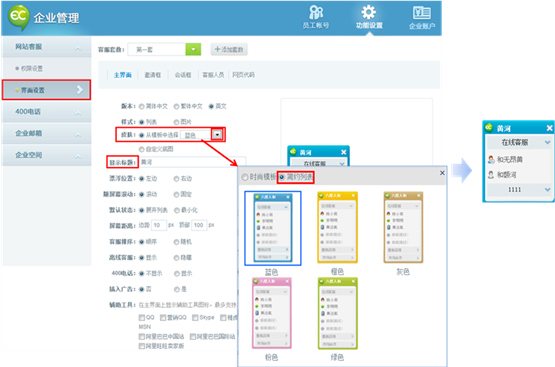This screenshot has width=555, height=367.
Task: Switch to the 网页代码 tab
Action: click(244, 75)
